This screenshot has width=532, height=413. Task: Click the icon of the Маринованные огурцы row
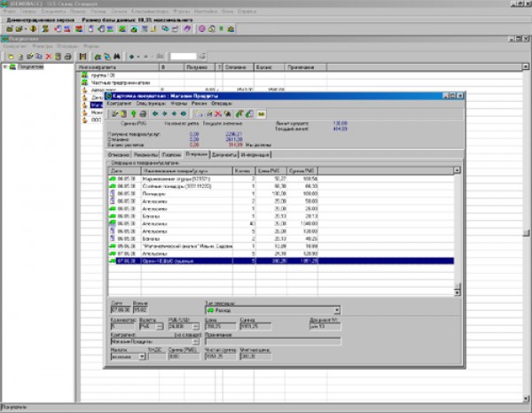(113, 178)
